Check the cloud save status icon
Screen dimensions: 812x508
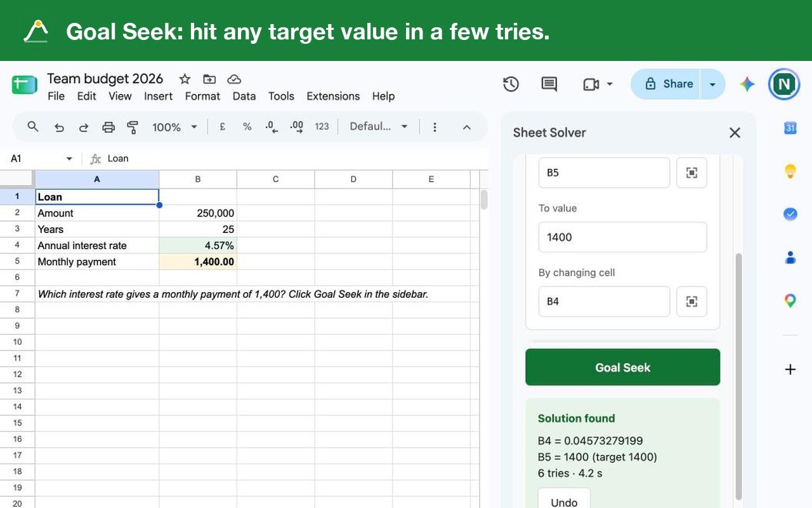[234, 79]
